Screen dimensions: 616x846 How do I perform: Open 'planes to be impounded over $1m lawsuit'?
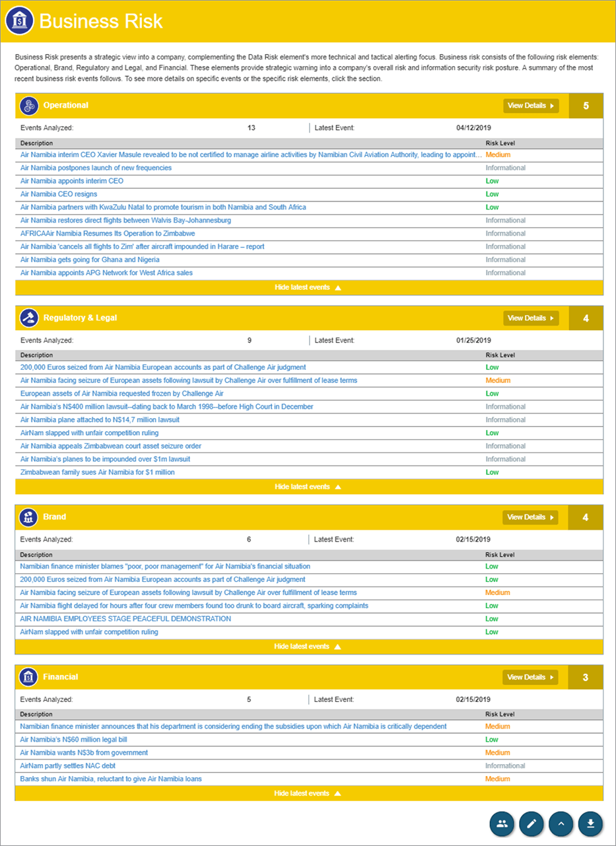[x=106, y=459]
